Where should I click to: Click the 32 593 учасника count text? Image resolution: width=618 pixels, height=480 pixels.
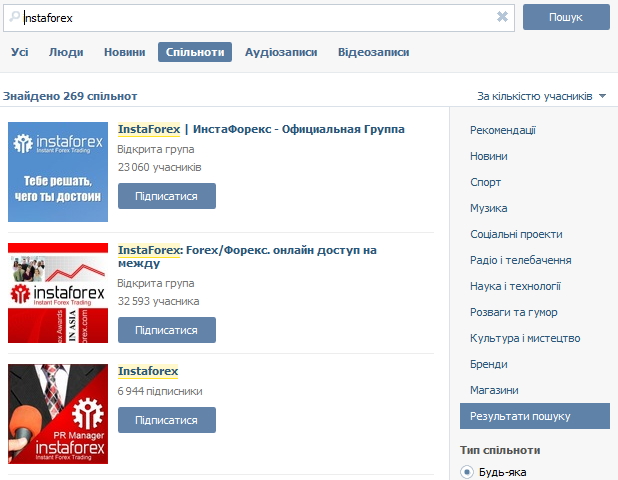158,301
